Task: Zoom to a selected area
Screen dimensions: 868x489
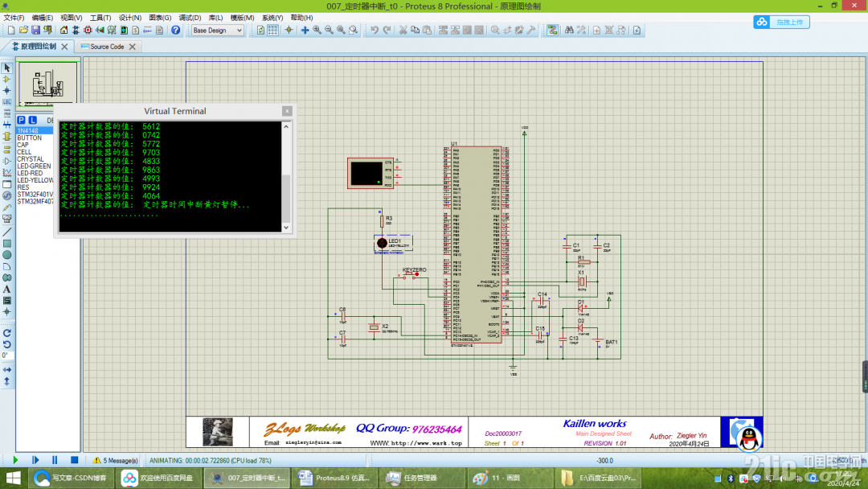Action: (x=353, y=30)
